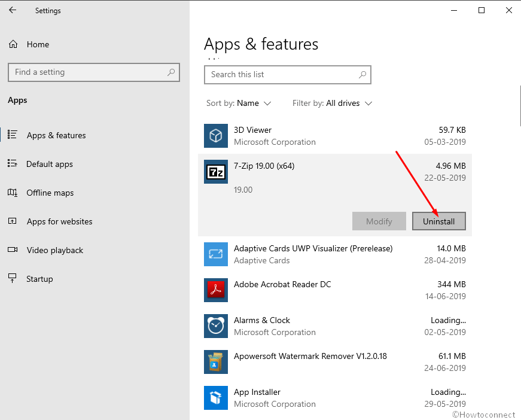Maximize the Settings window
521x420 pixels.
[481, 10]
